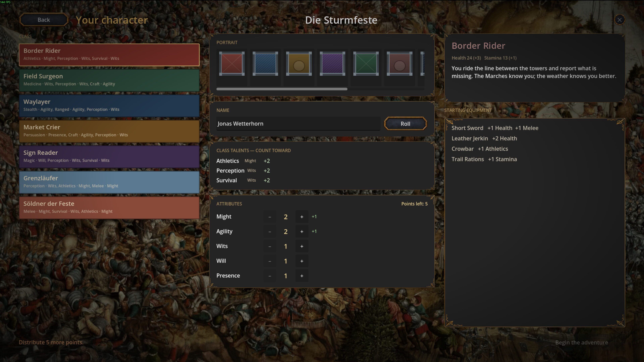Select the Border Rider class
Screen dimensions: 644x362
click(109, 55)
